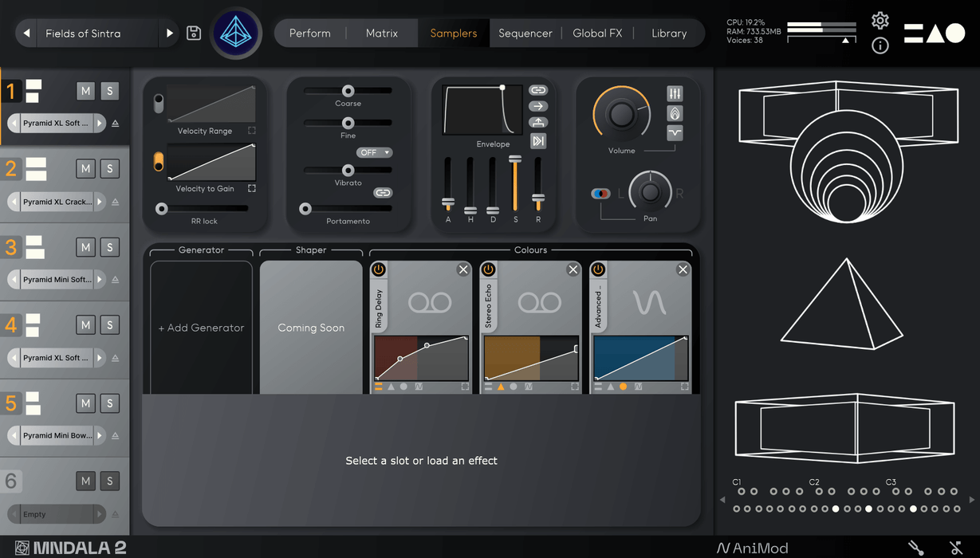Click the mixer faders icon beside Volume

[675, 94]
